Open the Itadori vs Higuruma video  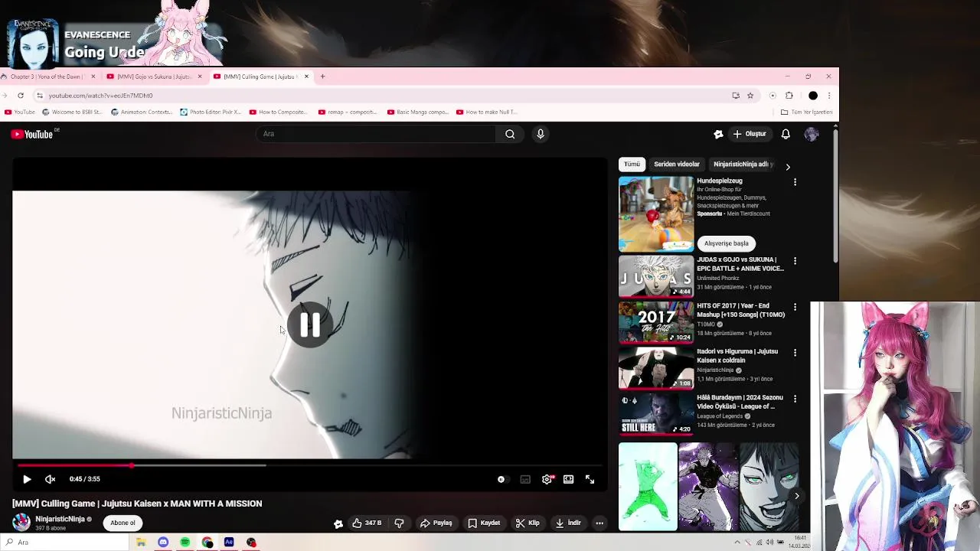pyautogui.click(x=656, y=368)
